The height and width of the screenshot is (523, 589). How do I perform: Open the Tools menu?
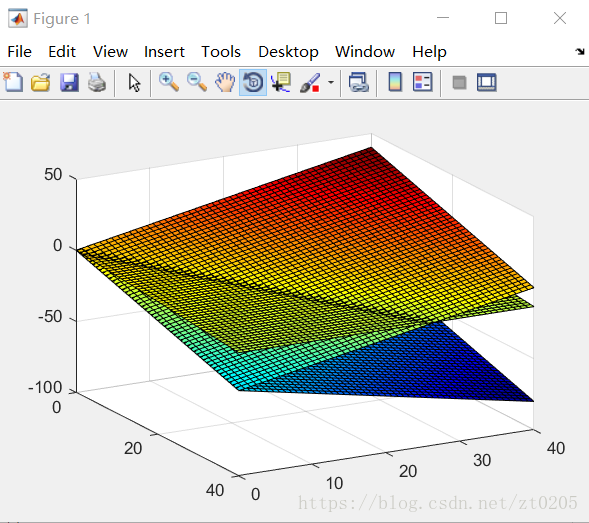click(x=221, y=51)
